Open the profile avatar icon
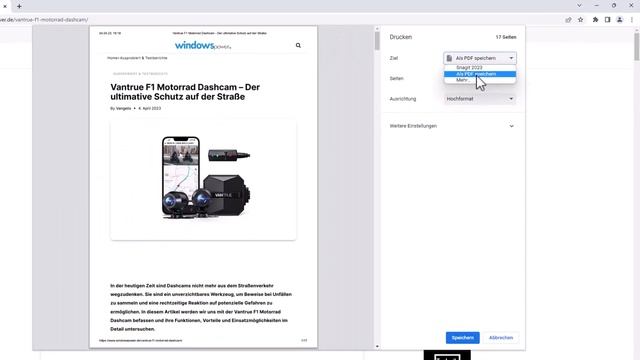This screenshot has width=640, height=360. coord(620,20)
